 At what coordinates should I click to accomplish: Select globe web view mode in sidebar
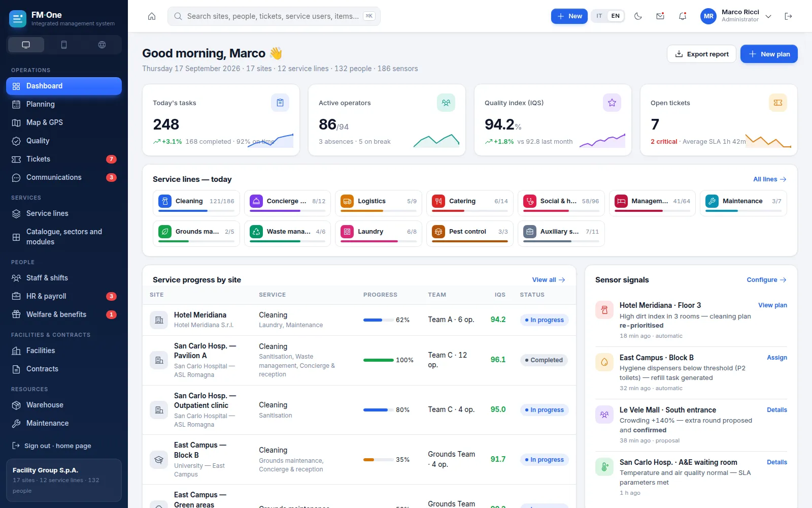click(102, 45)
